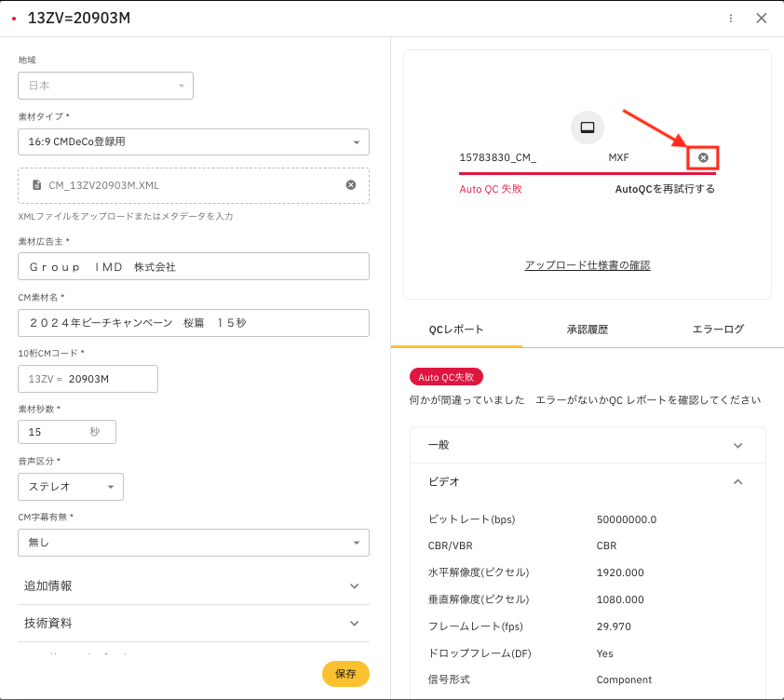
Task: Clear the CM_13ZV20903M.XML file
Action: [351, 184]
